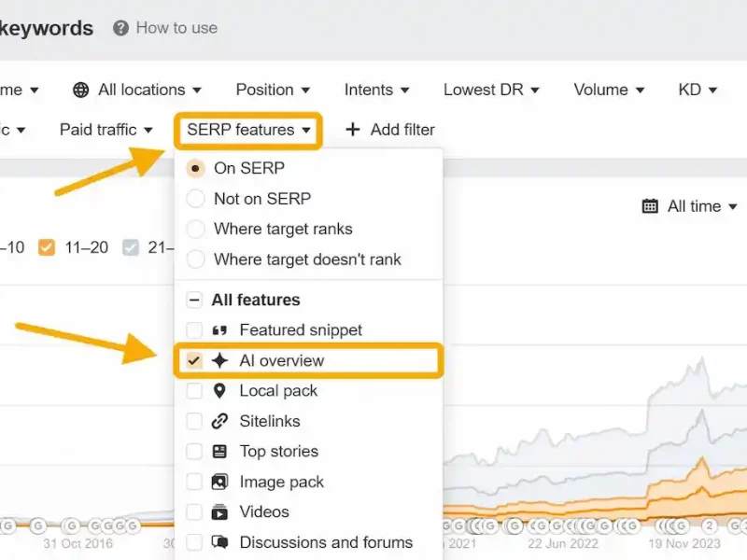Open the Paid traffic filter dropdown
This screenshot has height=560, width=747.
tap(106, 130)
